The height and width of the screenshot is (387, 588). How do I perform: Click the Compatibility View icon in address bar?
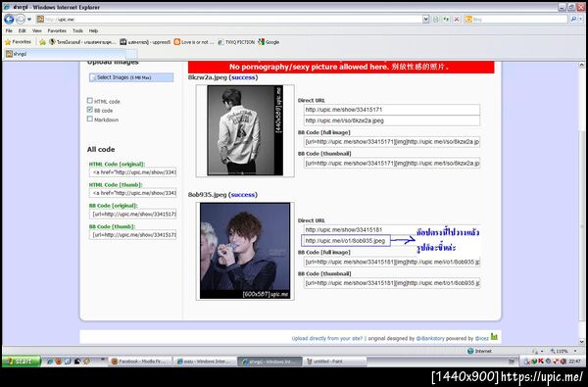pyautogui.click(x=435, y=19)
